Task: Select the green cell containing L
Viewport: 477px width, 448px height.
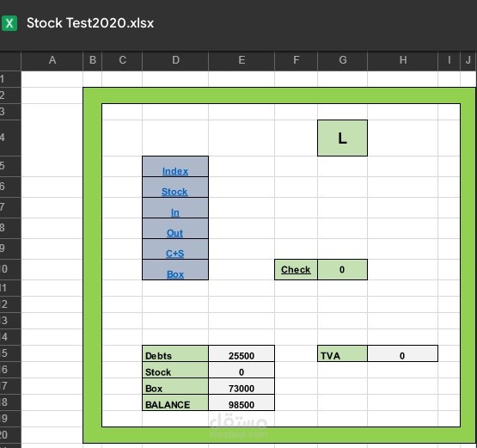Action: tap(342, 138)
